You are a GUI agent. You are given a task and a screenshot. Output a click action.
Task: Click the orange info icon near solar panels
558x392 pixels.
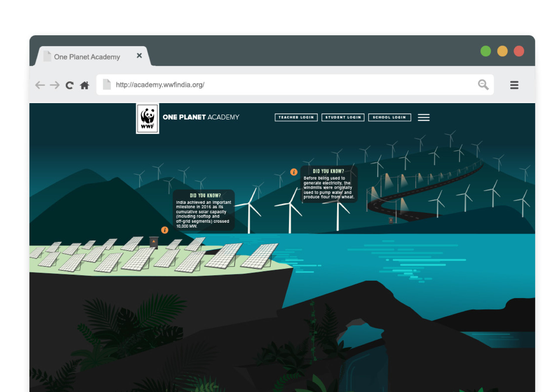click(165, 230)
